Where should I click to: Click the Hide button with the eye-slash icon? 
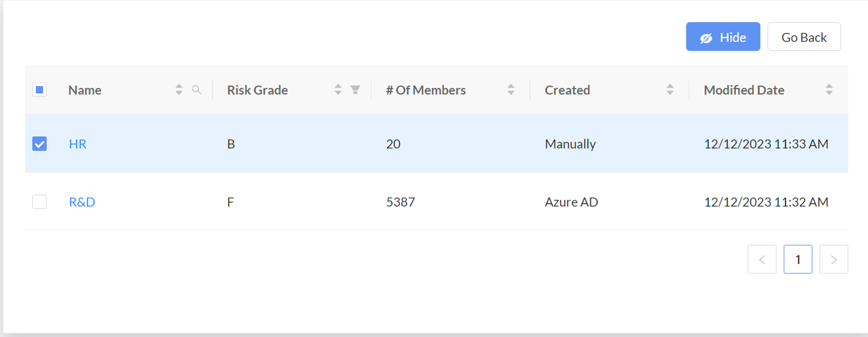point(723,37)
